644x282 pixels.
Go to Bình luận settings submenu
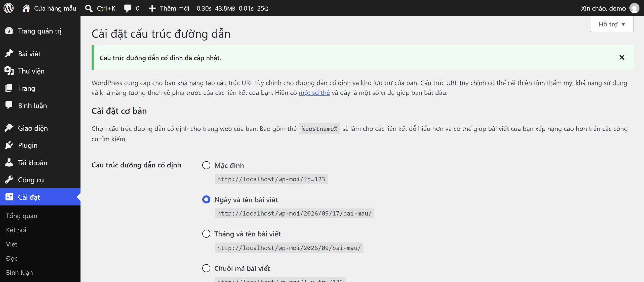tap(19, 272)
